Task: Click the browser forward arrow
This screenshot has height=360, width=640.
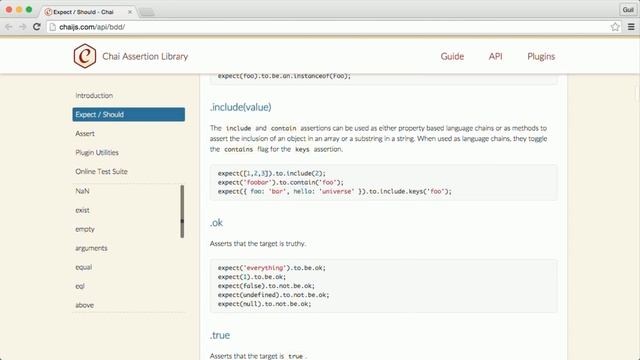Action: click(x=22, y=27)
